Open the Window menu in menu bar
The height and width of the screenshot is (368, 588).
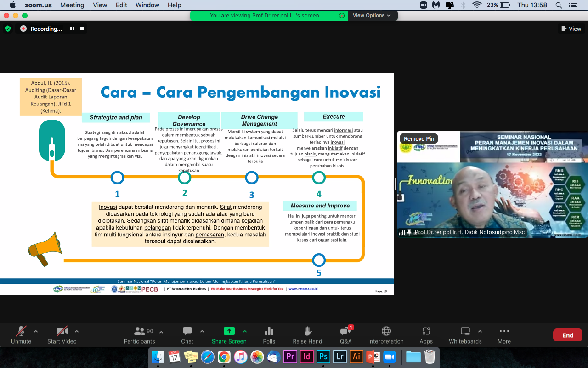[148, 5]
